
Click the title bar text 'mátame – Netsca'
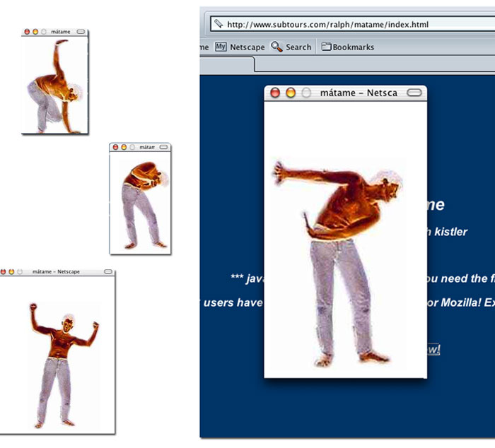point(359,93)
